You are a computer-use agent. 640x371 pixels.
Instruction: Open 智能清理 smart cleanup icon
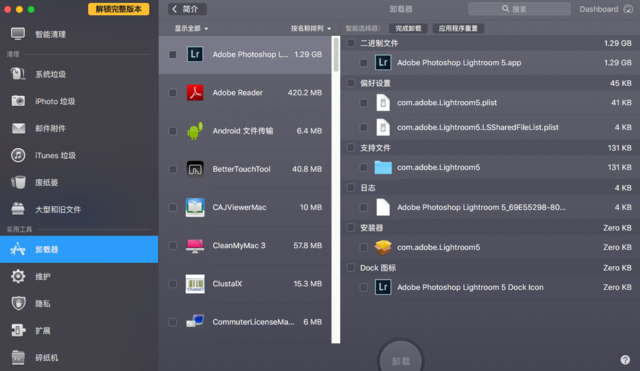[18, 34]
